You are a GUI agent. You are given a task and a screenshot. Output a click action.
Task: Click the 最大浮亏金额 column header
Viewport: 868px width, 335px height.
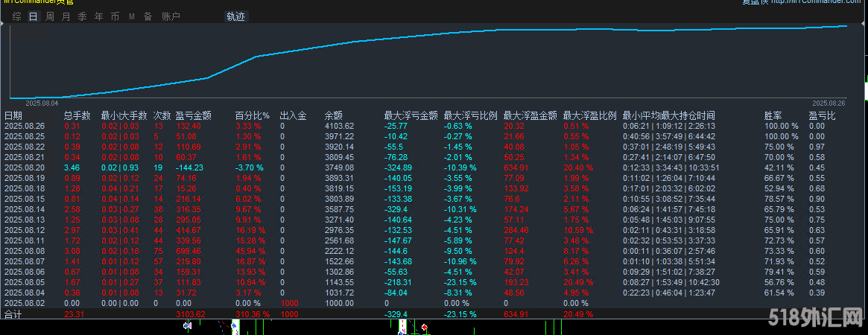coord(411,115)
